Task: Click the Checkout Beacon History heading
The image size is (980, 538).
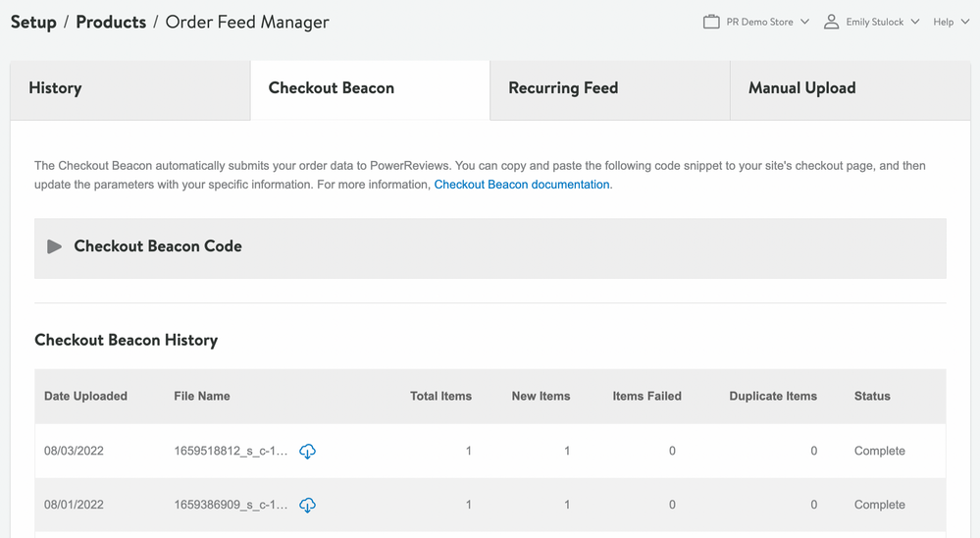Action: coord(127,341)
